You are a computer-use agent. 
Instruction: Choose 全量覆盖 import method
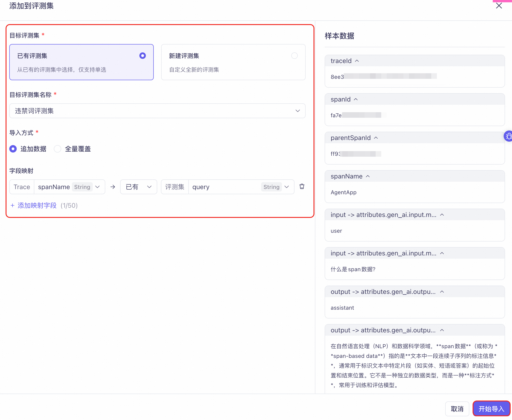[58, 149]
